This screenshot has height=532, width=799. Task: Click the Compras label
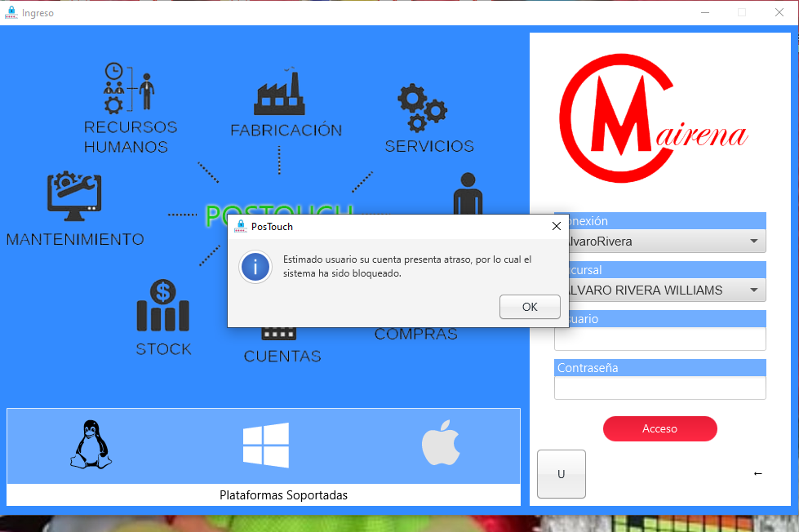click(x=415, y=335)
